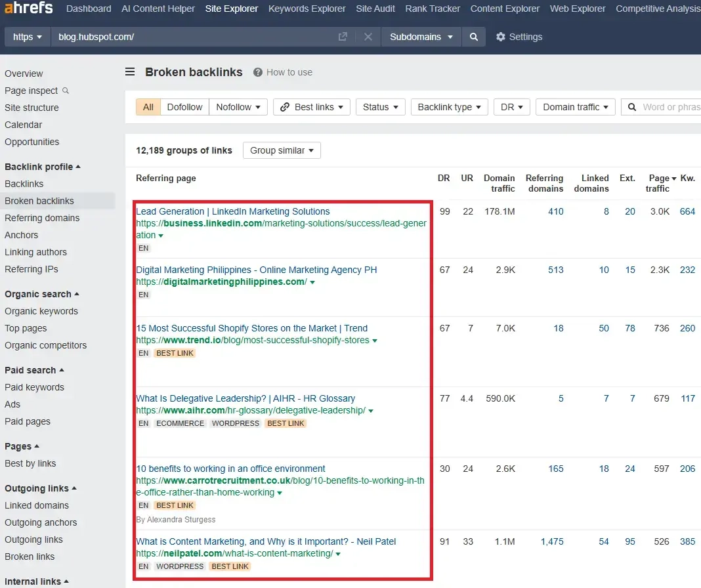Screen dimensions: 701x588
Task: Open the https protocol dropdown
Action: [28, 37]
